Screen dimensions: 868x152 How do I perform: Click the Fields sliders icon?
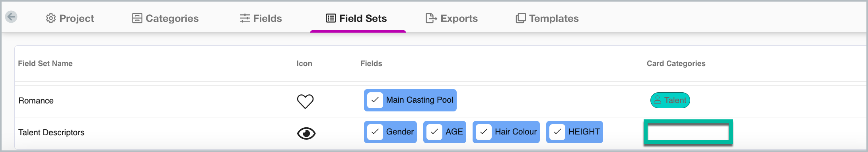245,18
